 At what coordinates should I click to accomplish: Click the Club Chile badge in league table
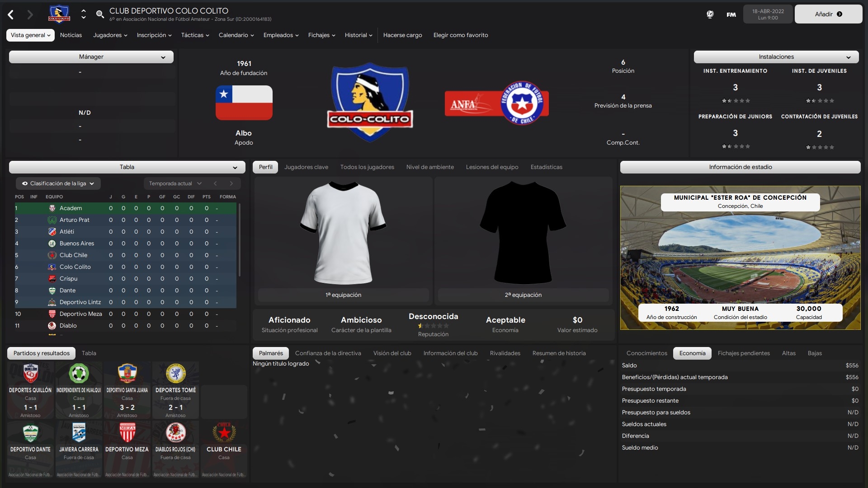point(52,255)
